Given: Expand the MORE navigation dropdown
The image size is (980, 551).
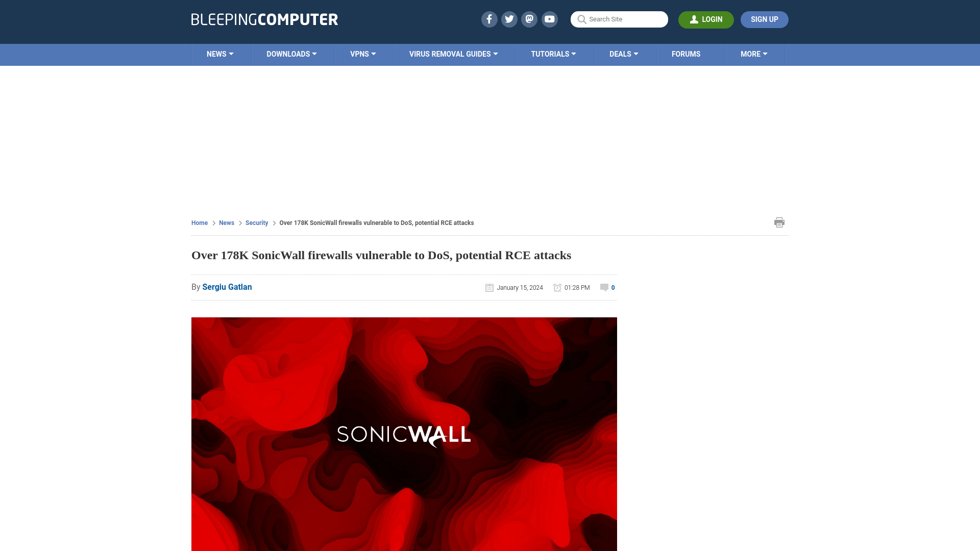Looking at the screenshot, I should tap(754, 54).
